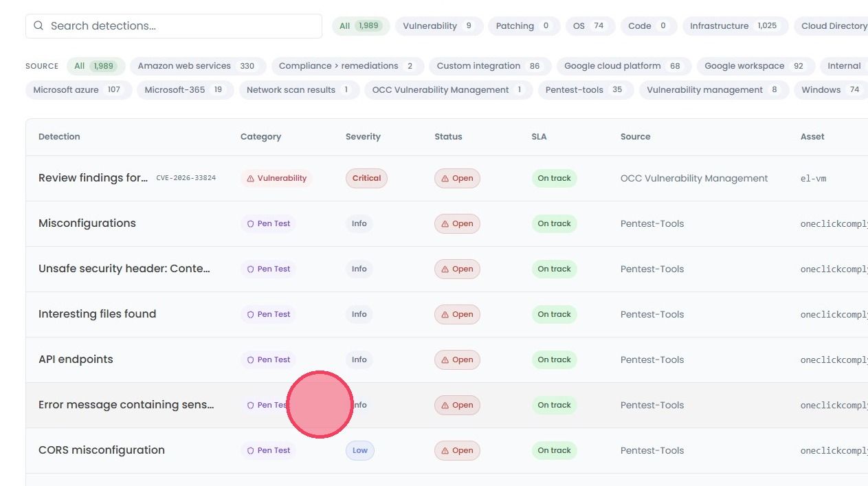Filter source by Vulnerability management chip
868x486 pixels.
pyautogui.click(x=713, y=90)
